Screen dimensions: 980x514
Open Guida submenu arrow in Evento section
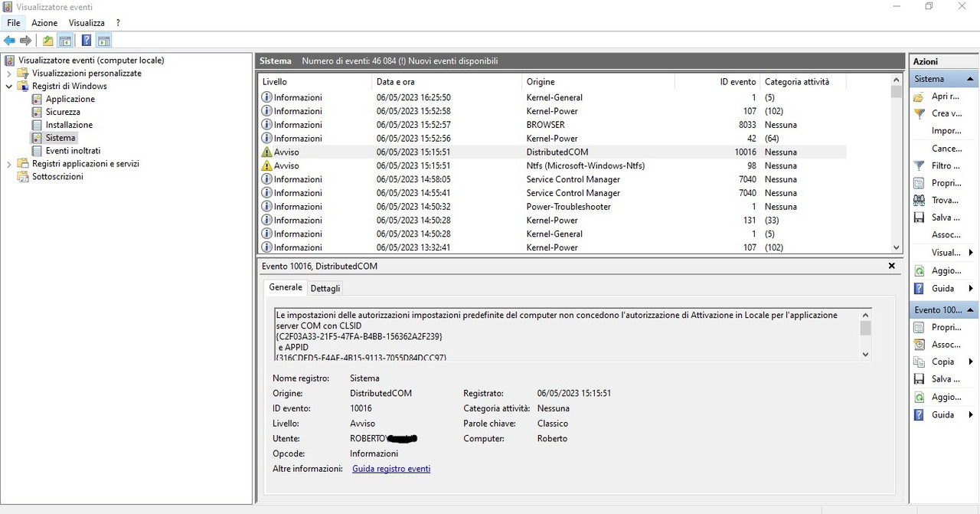[971, 414]
